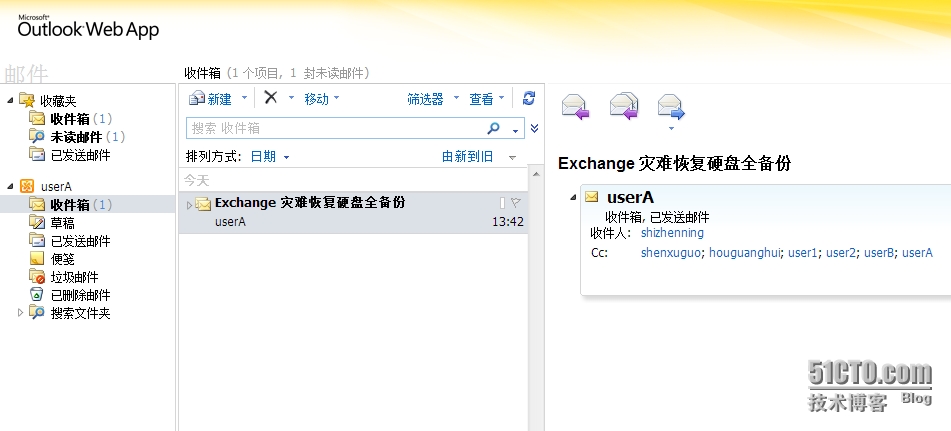Expand the 搜索文件夹 search folders node
The image size is (951, 431).
click(20, 313)
